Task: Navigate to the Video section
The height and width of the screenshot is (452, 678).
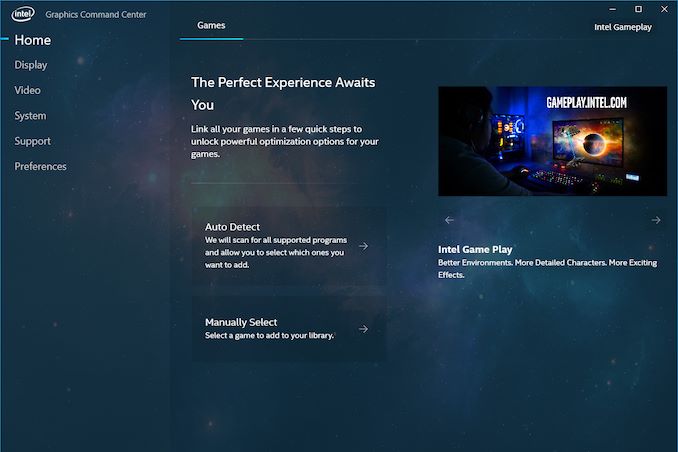Action: click(28, 90)
